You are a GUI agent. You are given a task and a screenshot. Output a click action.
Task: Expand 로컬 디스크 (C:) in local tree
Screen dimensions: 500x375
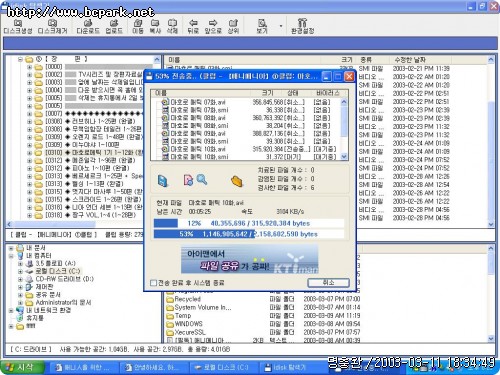[x=20, y=271]
